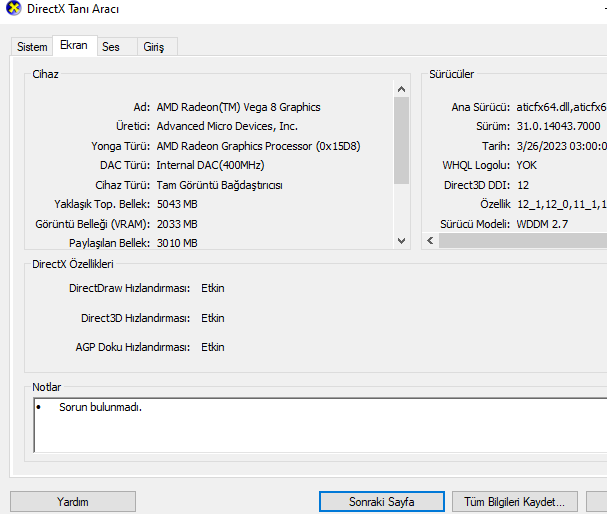The height and width of the screenshot is (514, 607).
Task: Click the Notlar text box
Action: pos(320,425)
